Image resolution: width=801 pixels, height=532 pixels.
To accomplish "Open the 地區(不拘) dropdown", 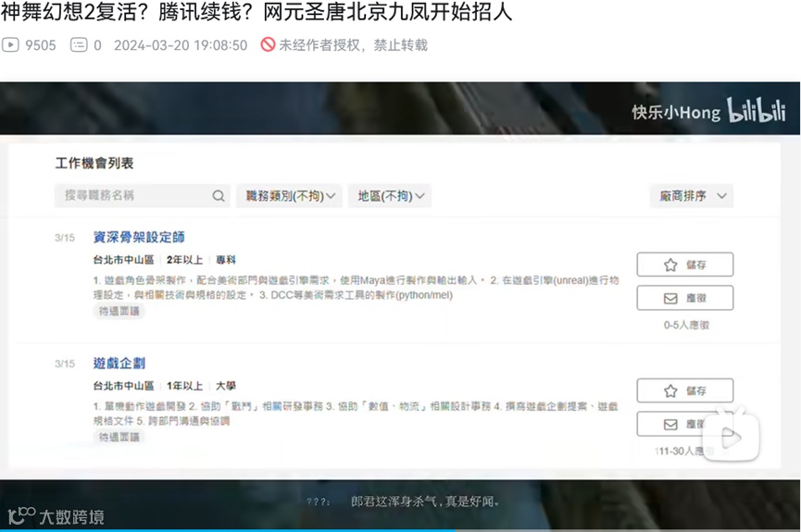I will click(390, 196).
